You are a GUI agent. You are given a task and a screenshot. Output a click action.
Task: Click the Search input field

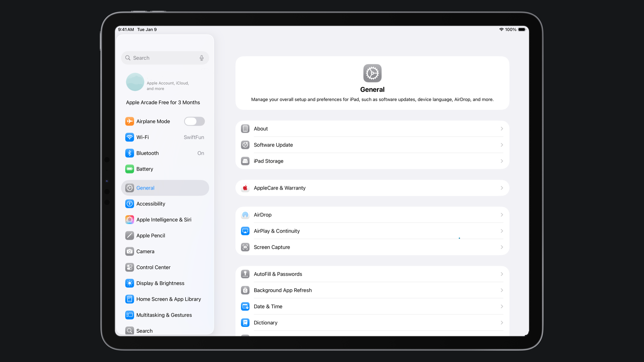click(x=165, y=58)
